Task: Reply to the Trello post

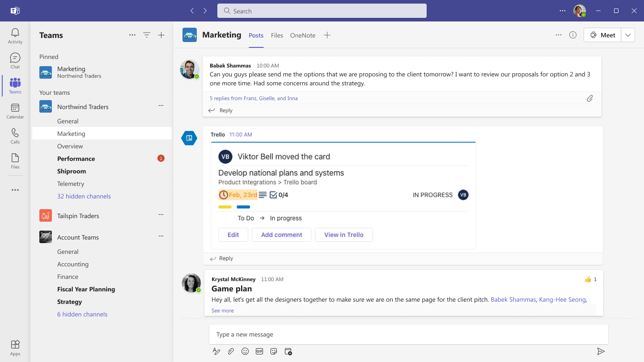Action: 221,258
